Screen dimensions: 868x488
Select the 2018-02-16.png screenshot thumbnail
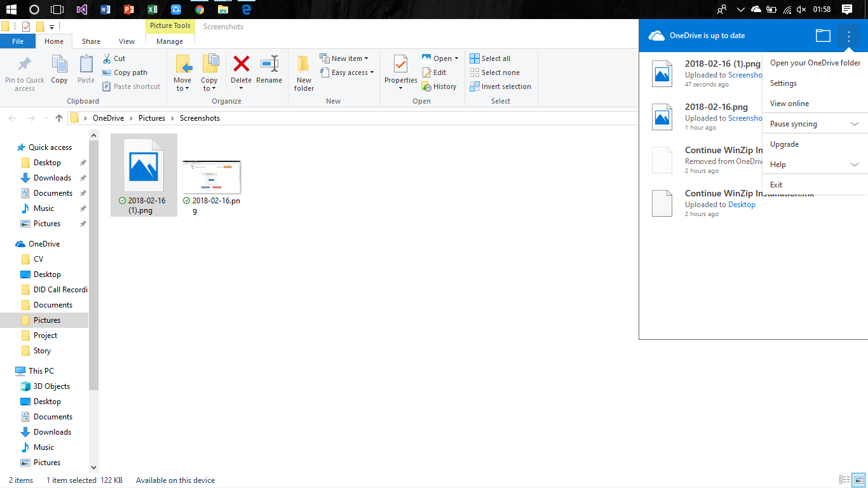[x=212, y=177]
